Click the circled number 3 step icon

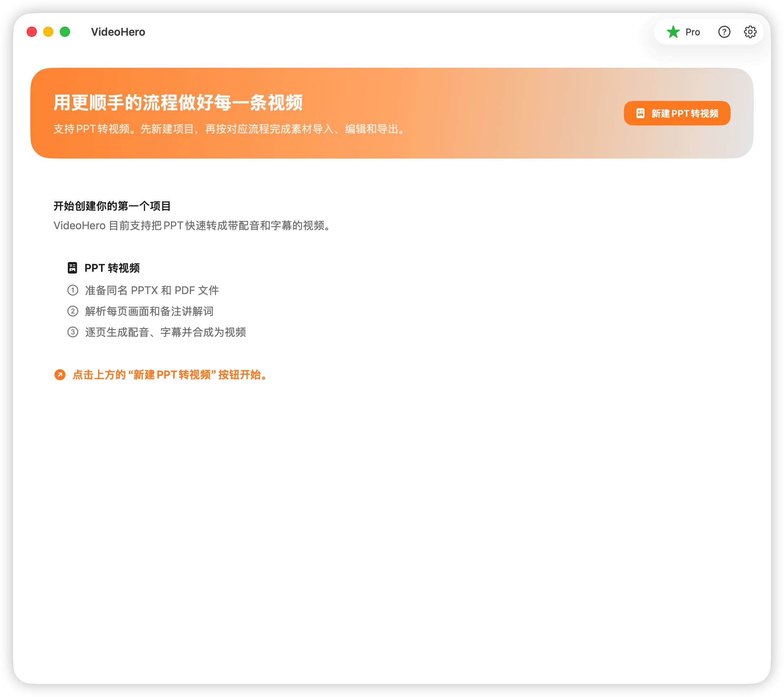[x=73, y=332]
